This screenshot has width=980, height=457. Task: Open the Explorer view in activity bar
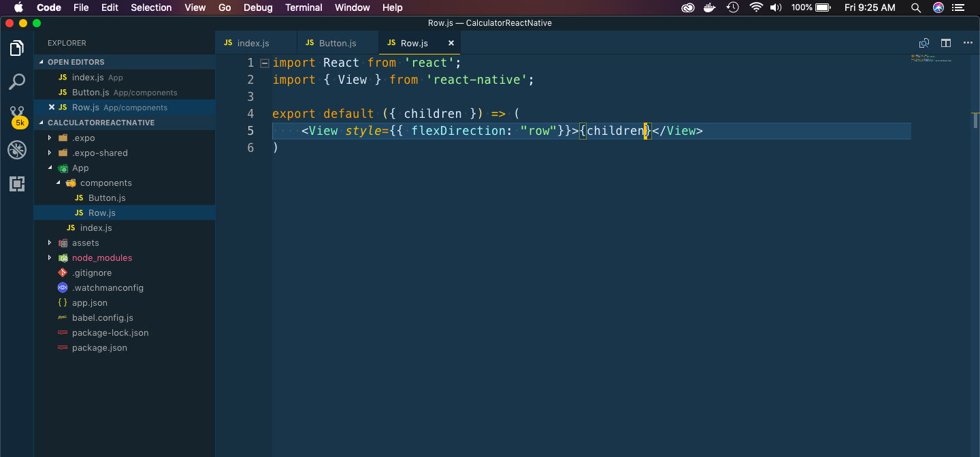tap(17, 48)
